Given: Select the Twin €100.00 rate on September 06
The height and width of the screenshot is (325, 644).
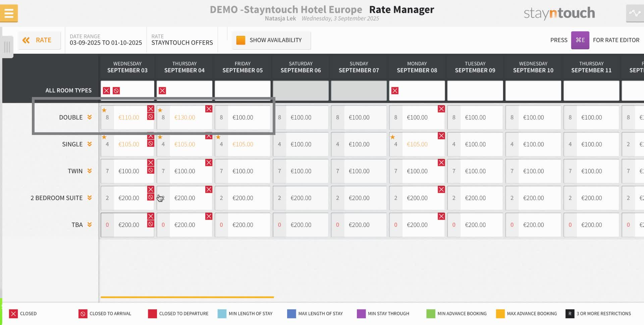Looking at the screenshot, I should [x=301, y=171].
